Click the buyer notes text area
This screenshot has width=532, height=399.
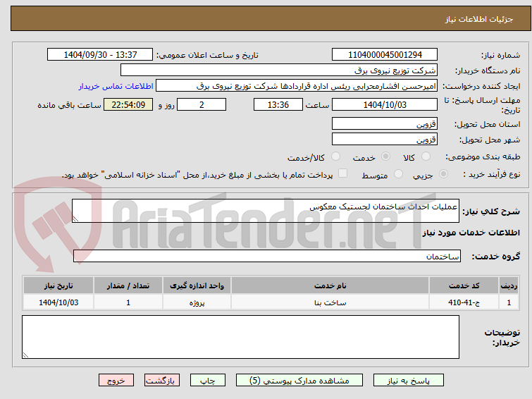(240, 337)
